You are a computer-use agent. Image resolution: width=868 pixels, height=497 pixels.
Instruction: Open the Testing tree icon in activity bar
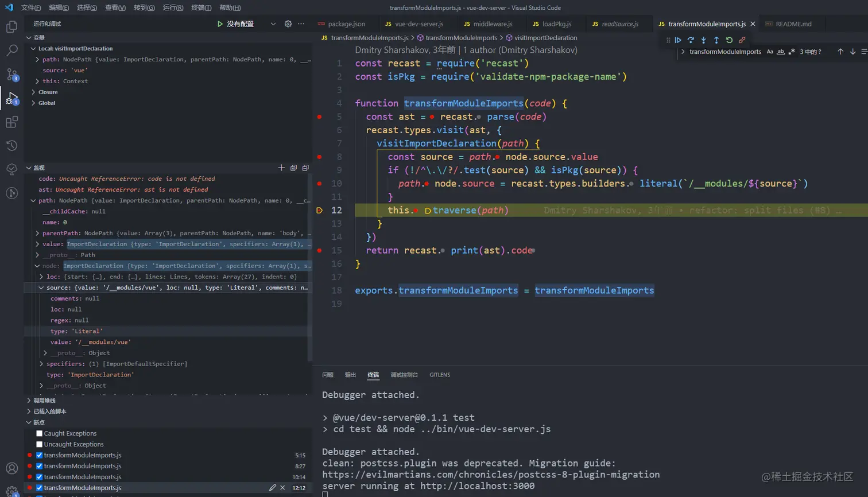pyautogui.click(x=11, y=169)
